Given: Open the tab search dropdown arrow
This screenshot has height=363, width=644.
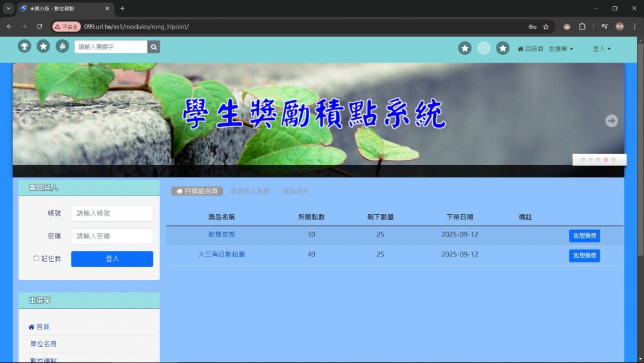Looking at the screenshot, I should [8, 8].
